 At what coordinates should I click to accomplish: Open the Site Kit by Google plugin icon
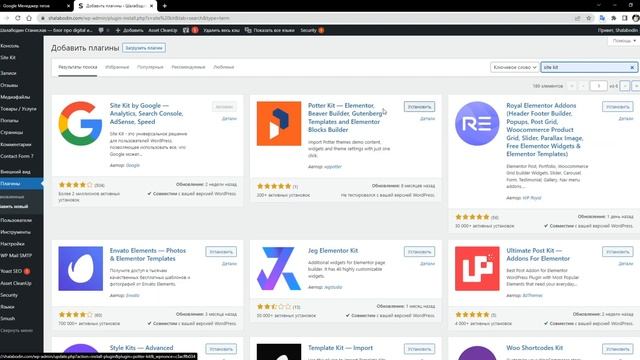[x=80, y=123]
